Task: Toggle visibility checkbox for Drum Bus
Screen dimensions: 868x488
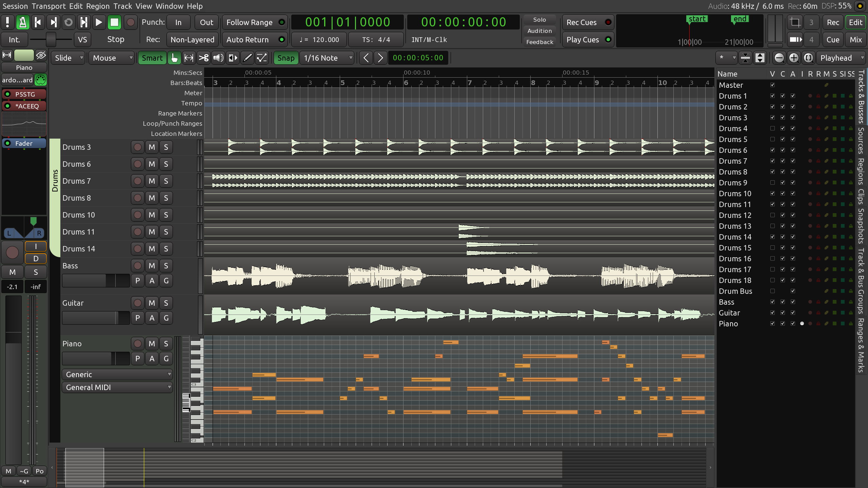Action: point(772,291)
